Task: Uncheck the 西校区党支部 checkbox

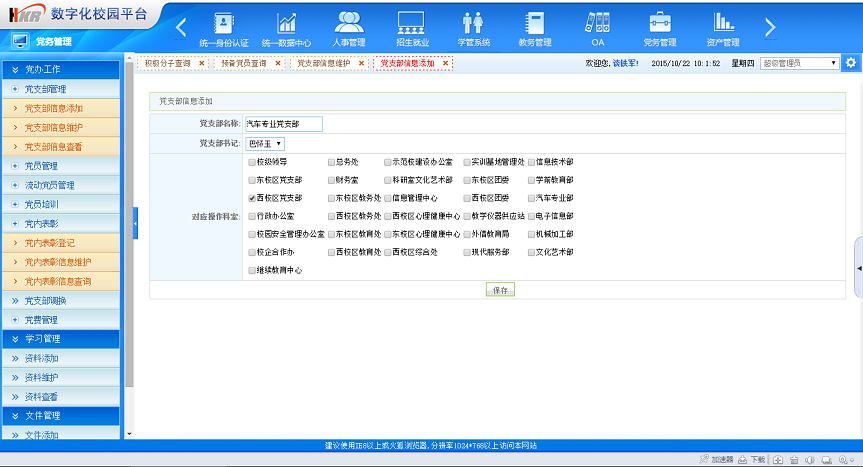Action: coord(252,198)
